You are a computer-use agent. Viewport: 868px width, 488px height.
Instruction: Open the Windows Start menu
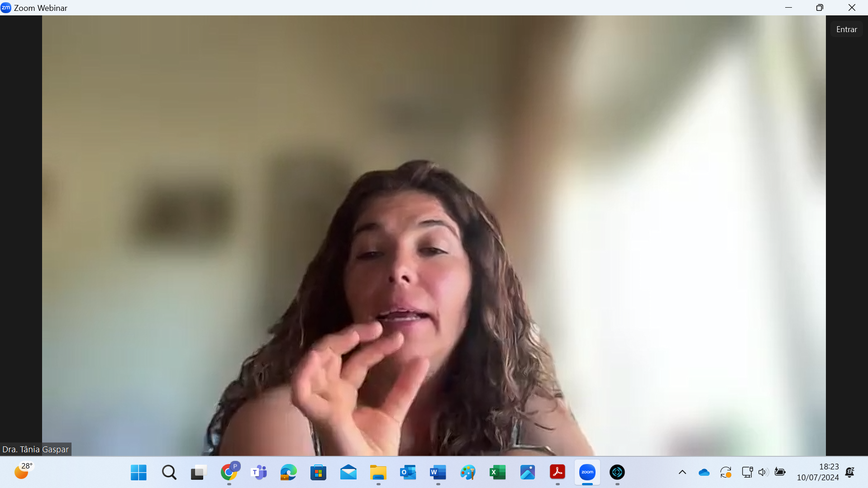pyautogui.click(x=138, y=472)
